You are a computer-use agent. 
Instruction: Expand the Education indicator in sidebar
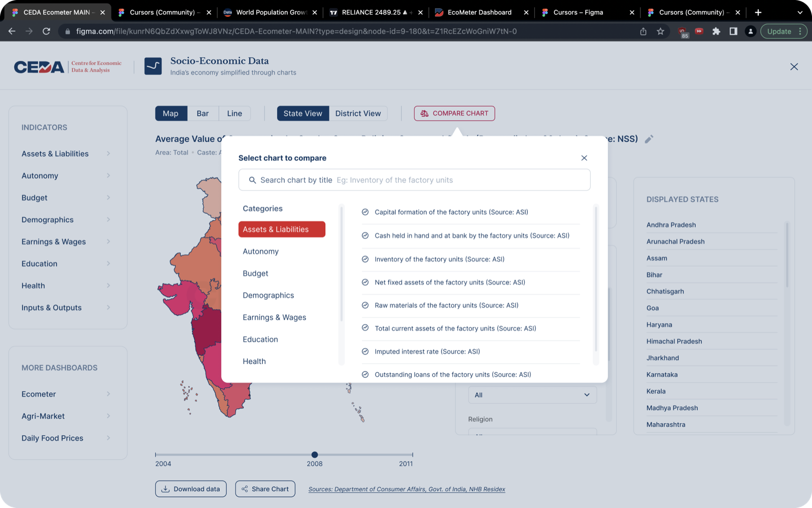pos(66,264)
